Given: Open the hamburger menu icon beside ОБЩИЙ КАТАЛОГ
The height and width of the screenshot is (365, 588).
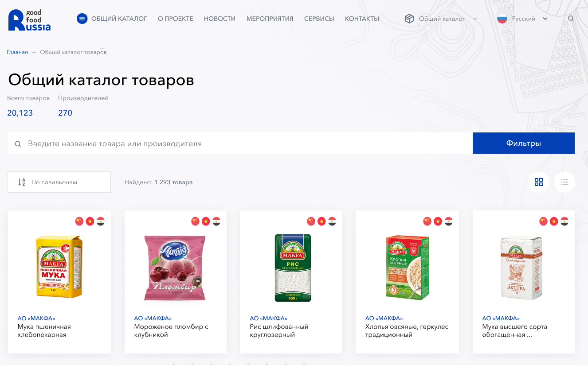Looking at the screenshot, I should [x=82, y=19].
